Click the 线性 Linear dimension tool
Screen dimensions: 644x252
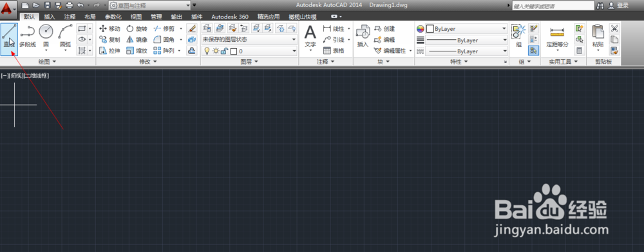coord(334,29)
